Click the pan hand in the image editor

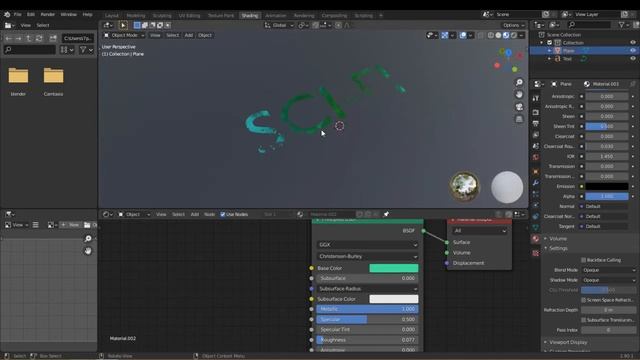[x=88, y=251]
